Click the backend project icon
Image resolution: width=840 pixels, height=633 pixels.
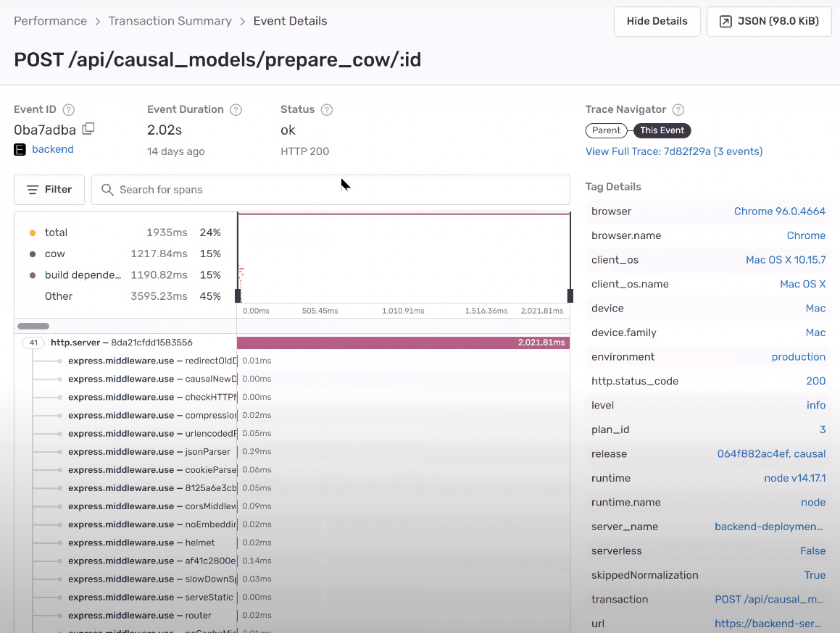[x=20, y=150]
